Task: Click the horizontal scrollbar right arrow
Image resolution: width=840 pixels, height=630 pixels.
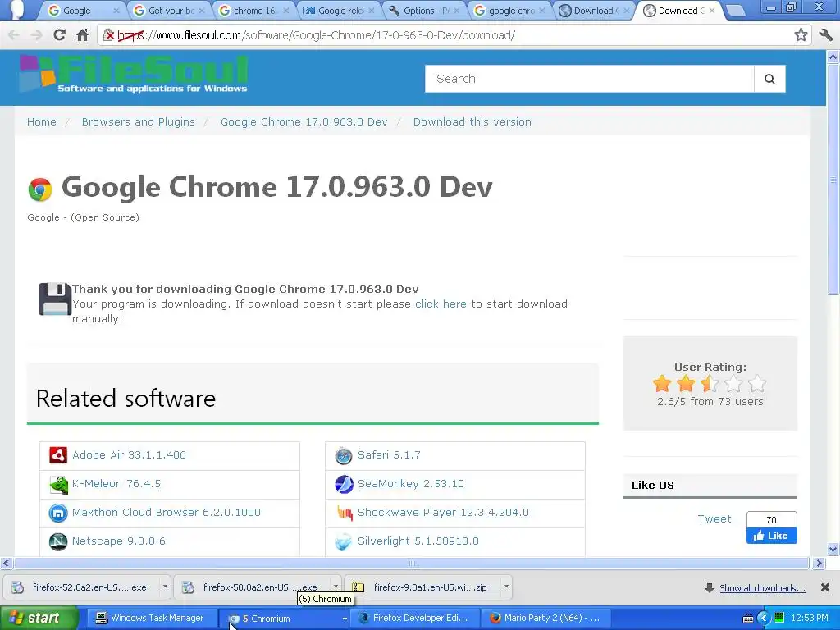Action: coord(819,563)
